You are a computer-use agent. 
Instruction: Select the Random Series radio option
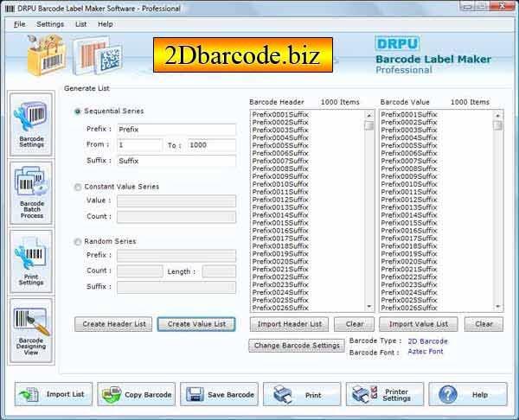78,242
